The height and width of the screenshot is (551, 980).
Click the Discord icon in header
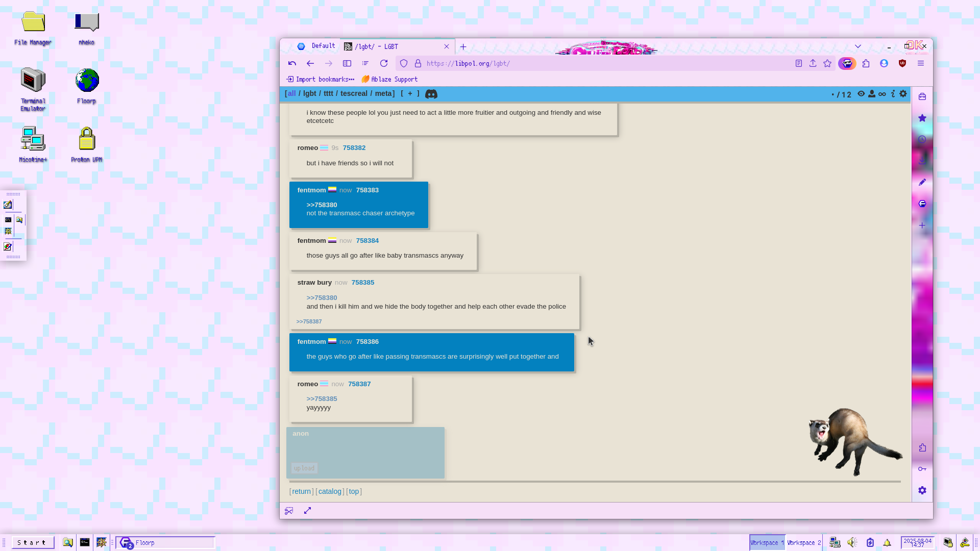pyautogui.click(x=431, y=94)
